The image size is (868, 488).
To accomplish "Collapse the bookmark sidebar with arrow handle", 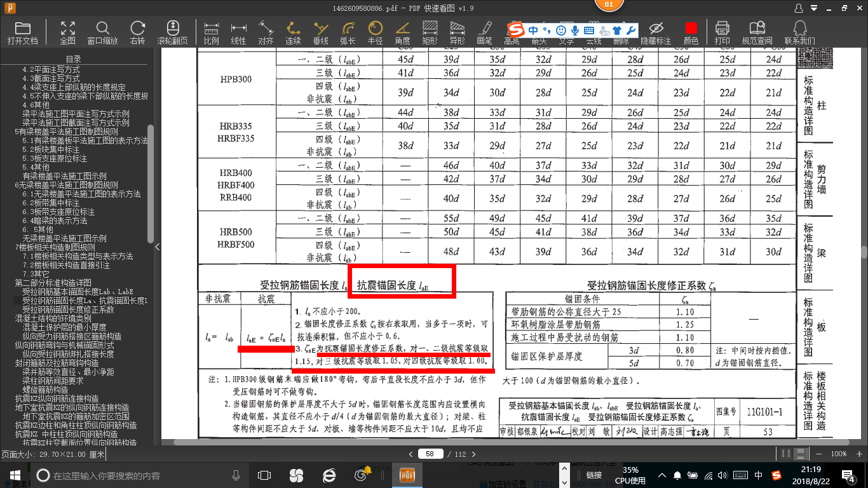I will tap(158, 247).
